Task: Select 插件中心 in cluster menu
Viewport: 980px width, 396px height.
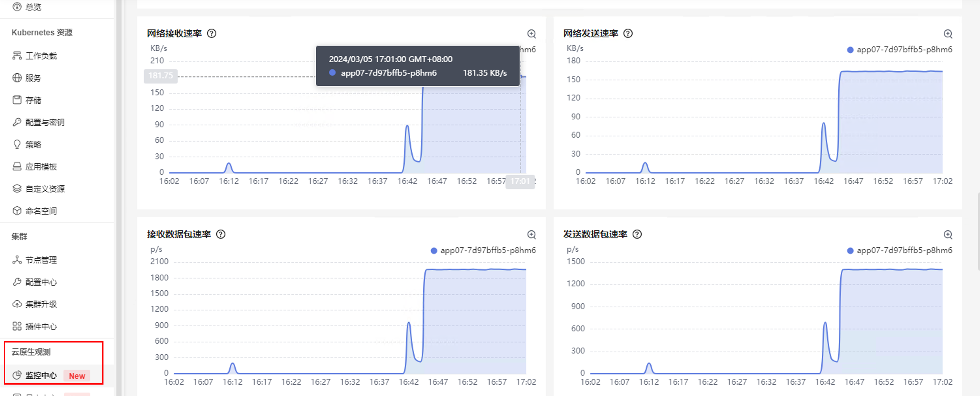Action: (41, 327)
